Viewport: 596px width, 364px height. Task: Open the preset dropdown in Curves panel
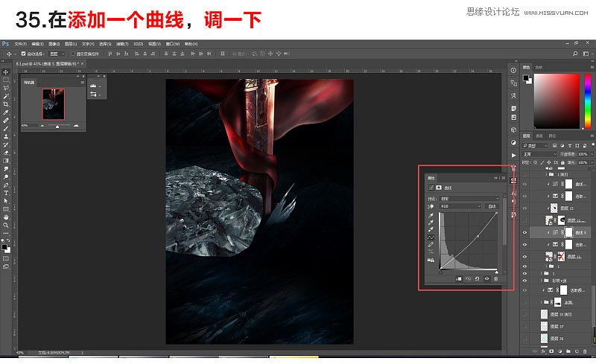(x=469, y=198)
